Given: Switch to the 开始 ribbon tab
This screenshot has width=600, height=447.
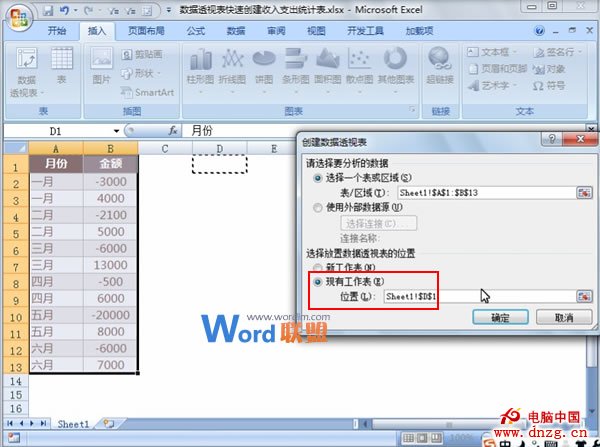Looking at the screenshot, I should [x=57, y=31].
